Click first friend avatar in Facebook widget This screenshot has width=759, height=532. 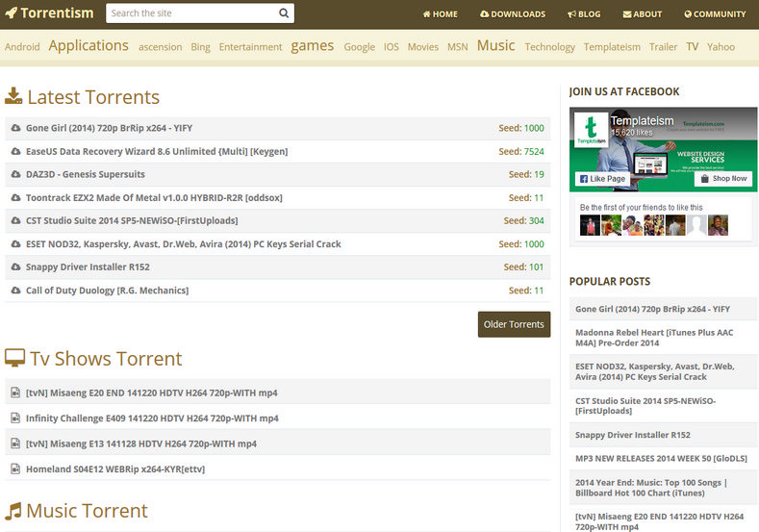[590, 225]
